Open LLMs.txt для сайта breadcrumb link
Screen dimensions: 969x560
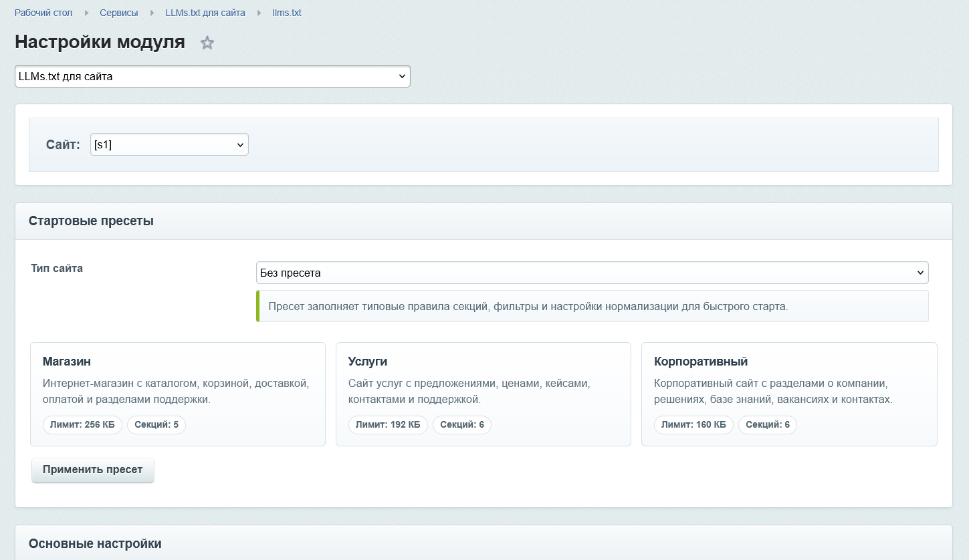coord(205,13)
